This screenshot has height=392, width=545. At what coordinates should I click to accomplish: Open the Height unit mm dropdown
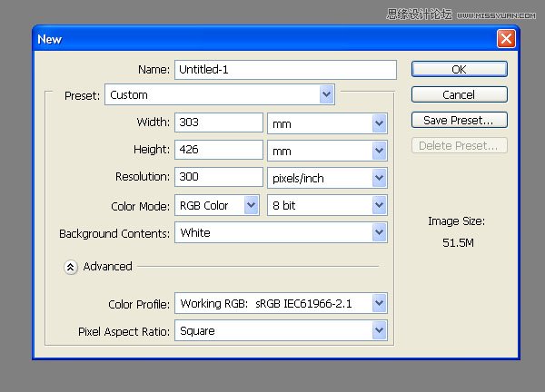(x=327, y=151)
